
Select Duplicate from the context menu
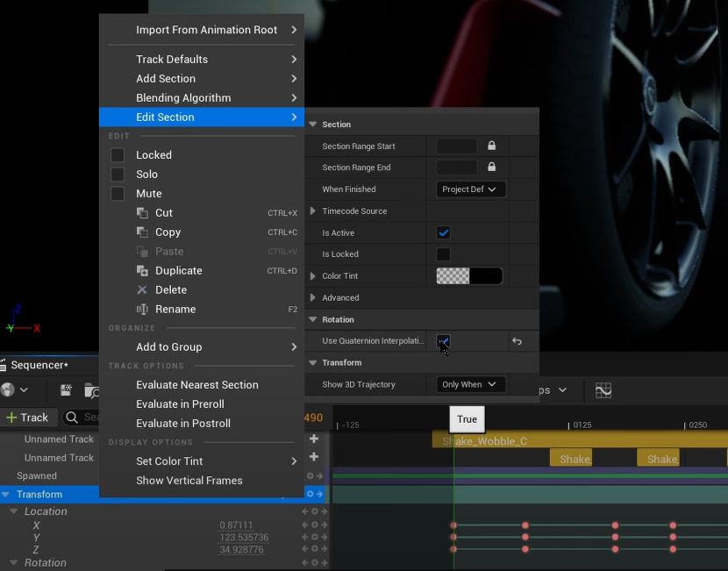click(x=179, y=271)
